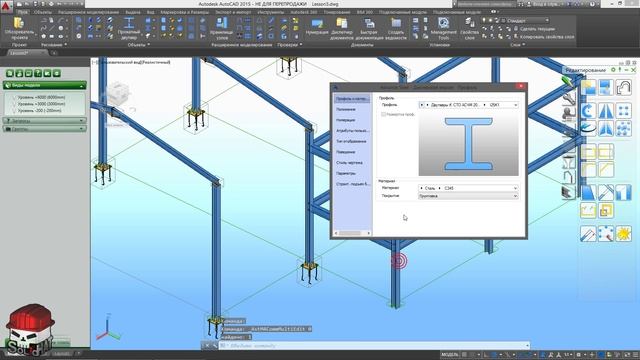Click the first green button in the left panel toolbar
The image size is (640, 360).
coord(9,73)
